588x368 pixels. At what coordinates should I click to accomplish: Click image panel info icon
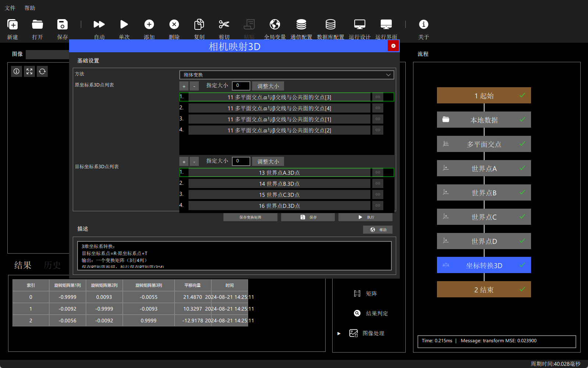(17, 71)
